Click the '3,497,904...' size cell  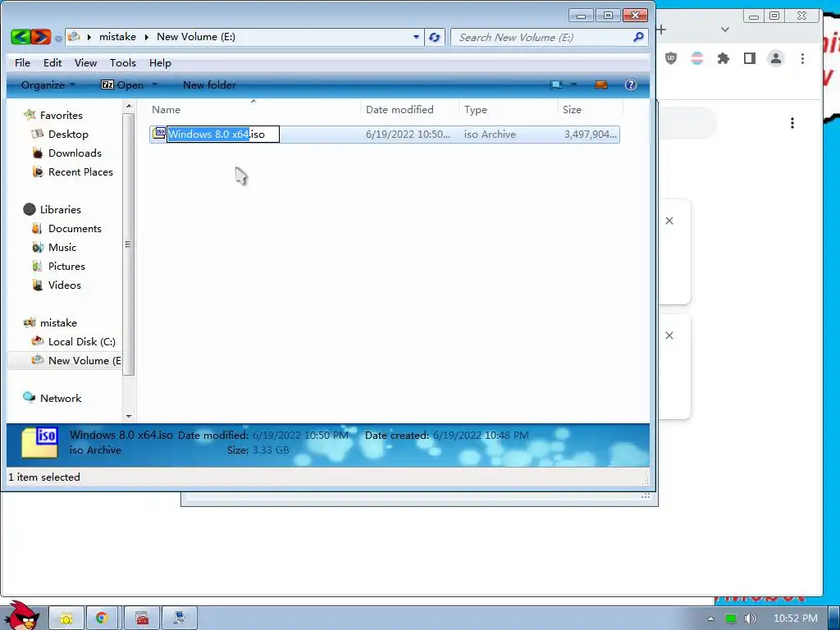(590, 134)
